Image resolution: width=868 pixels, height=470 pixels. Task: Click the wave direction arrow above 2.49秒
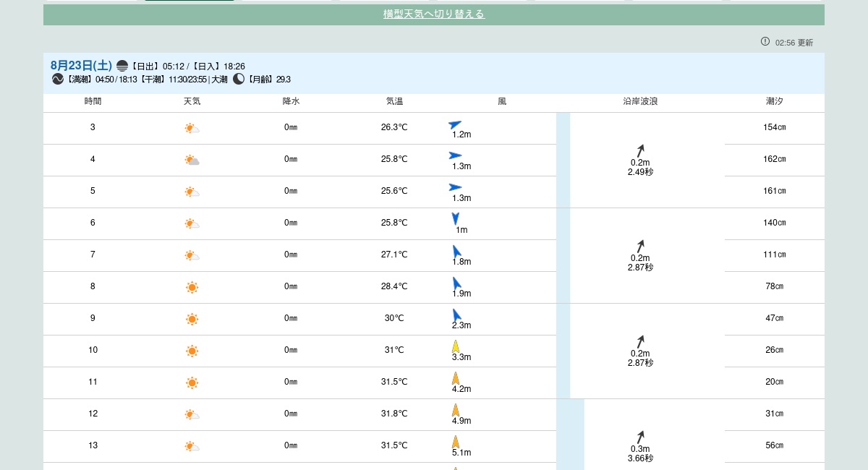[640, 150]
